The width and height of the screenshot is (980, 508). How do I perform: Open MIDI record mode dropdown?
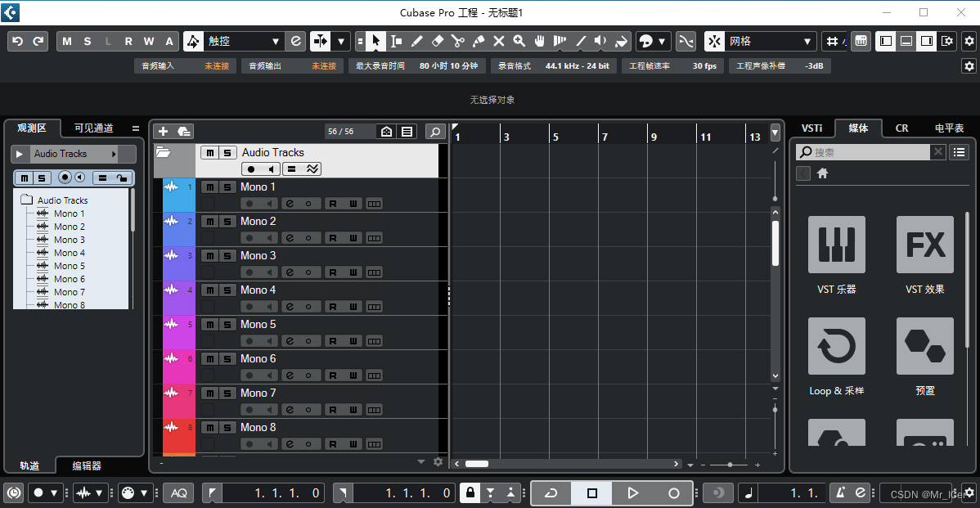coord(143,493)
